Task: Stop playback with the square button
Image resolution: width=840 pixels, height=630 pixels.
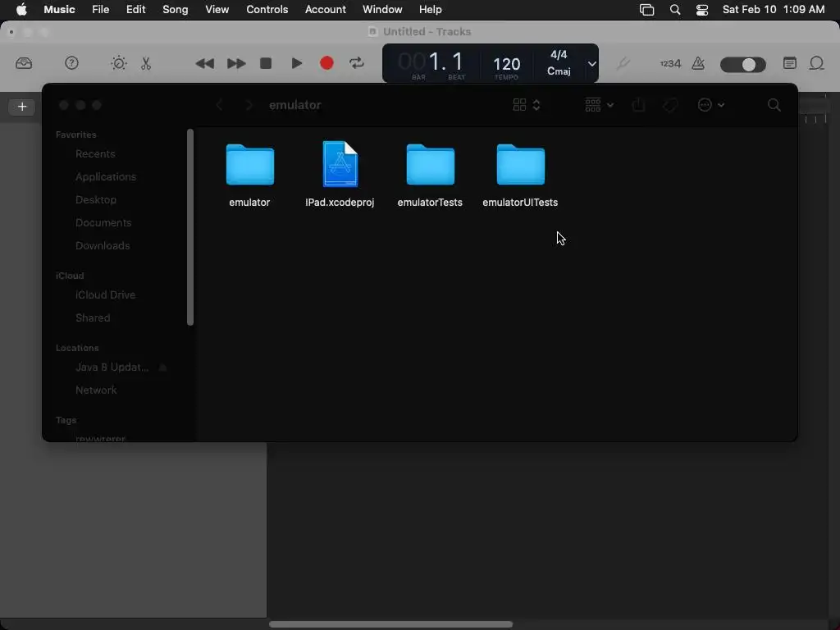Action: click(x=266, y=63)
